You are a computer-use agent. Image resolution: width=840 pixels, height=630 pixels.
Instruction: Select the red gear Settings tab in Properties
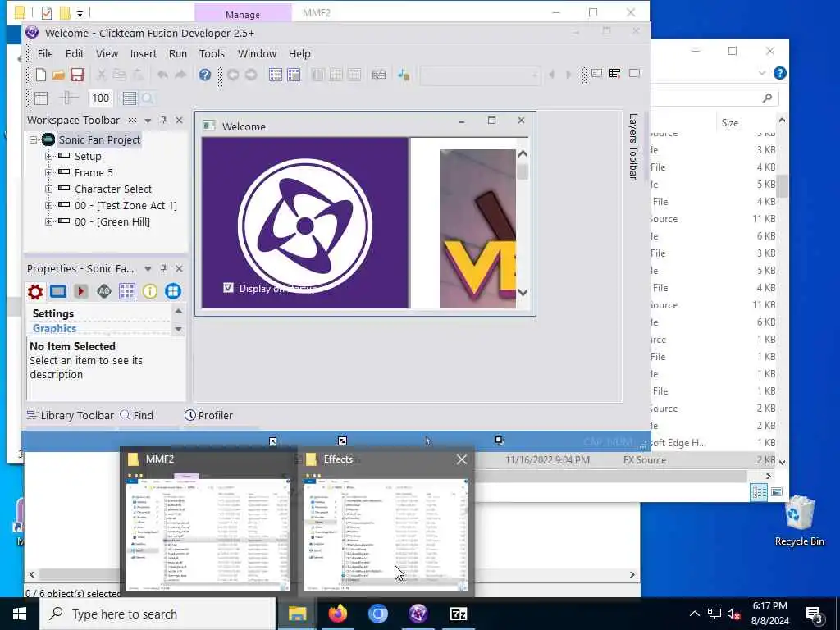pos(35,291)
